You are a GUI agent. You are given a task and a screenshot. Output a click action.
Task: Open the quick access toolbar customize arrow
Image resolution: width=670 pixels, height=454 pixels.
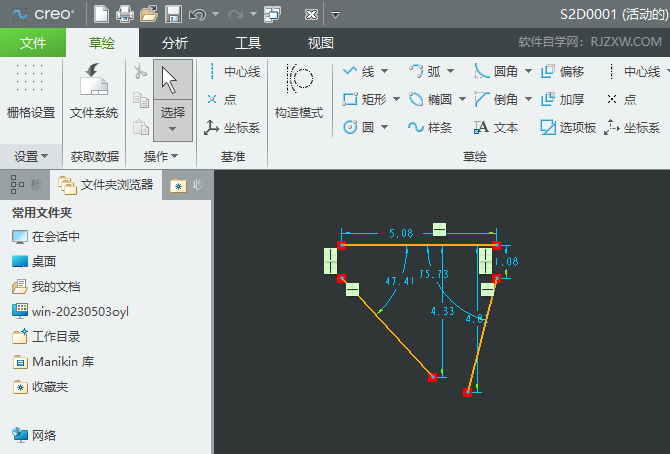pos(335,15)
